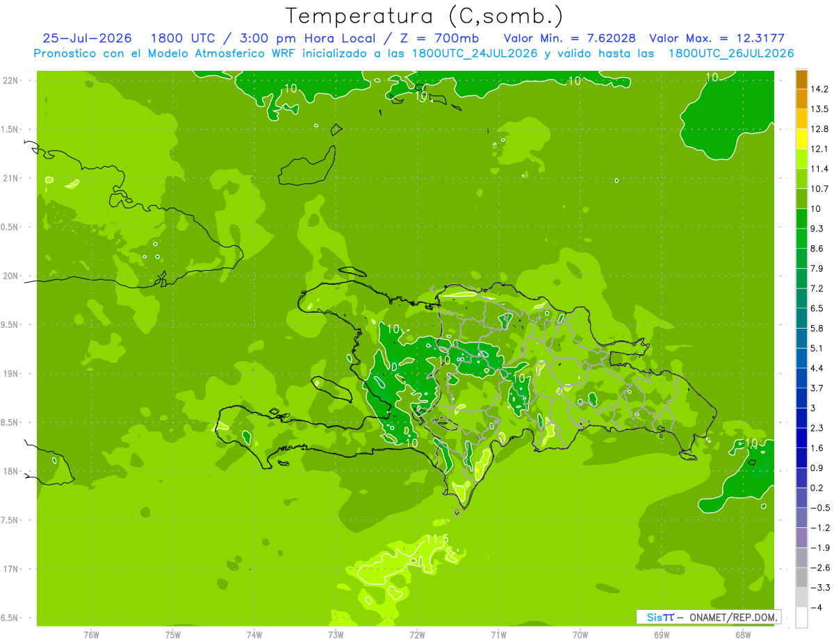Click the "72W" longitude label
The width and height of the screenshot is (834, 644).
pyautogui.click(x=417, y=634)
